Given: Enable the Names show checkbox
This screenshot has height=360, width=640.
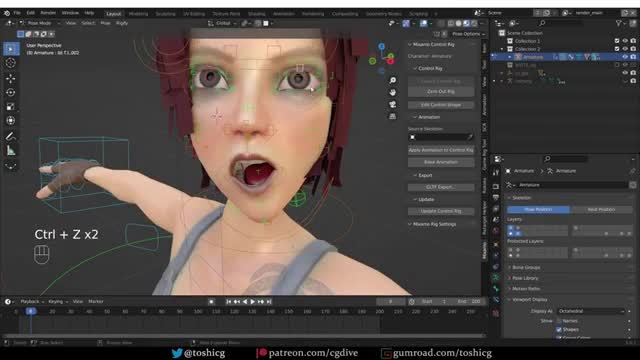Looking at the screenshot, I should (x=559, y=321).
